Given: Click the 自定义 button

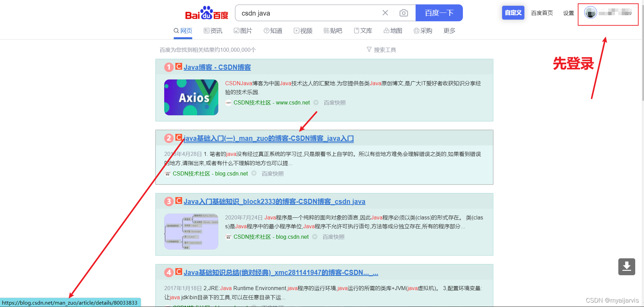Looking at the screenshot, I should click(513, 12).
